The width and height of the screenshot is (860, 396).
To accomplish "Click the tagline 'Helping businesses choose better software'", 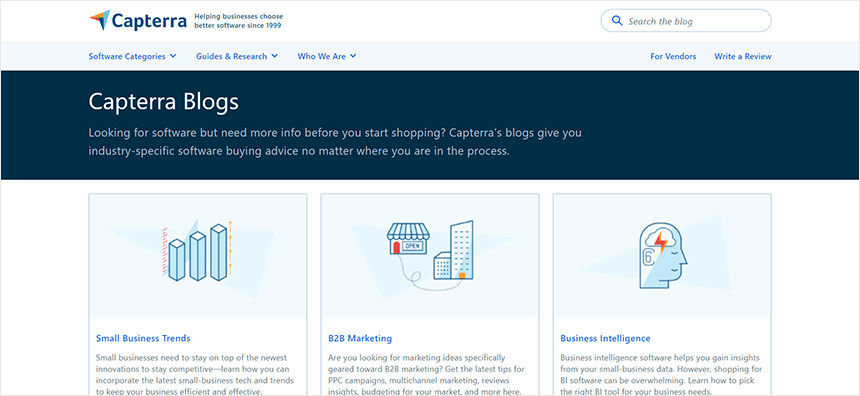I will click(x=239, y=21).
